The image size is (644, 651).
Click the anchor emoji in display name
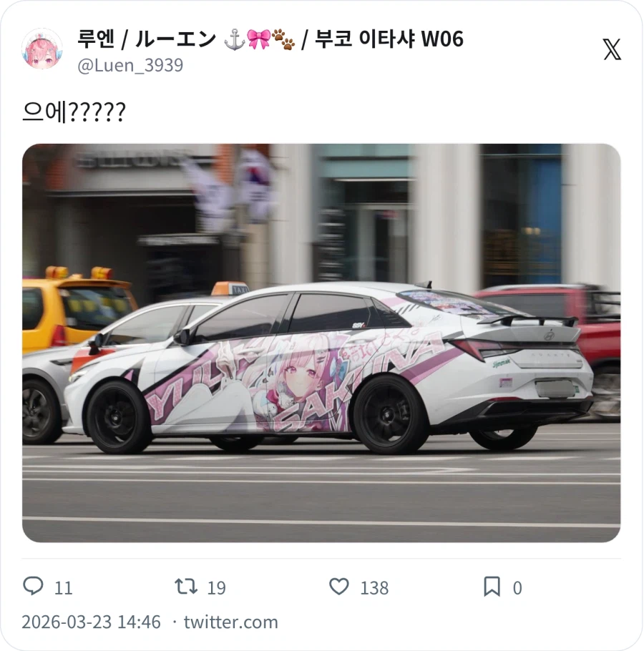pyautogui.click(x=234, y=39)
